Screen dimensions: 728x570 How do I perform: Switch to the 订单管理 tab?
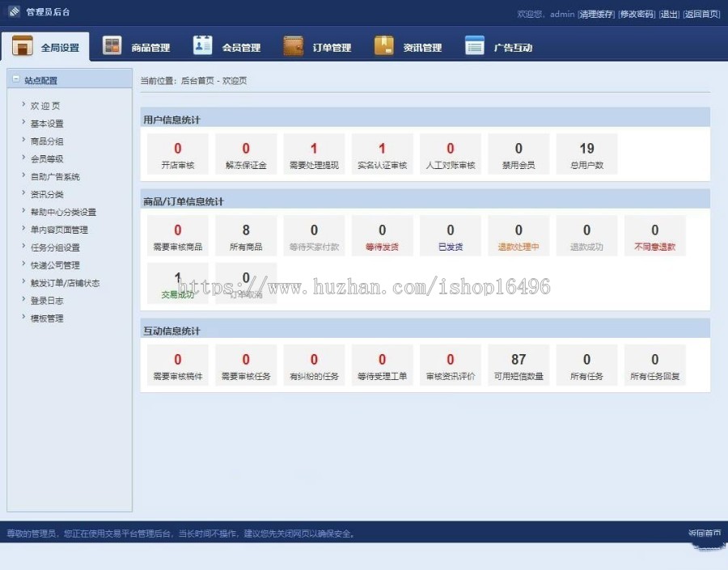click(332, 48)
